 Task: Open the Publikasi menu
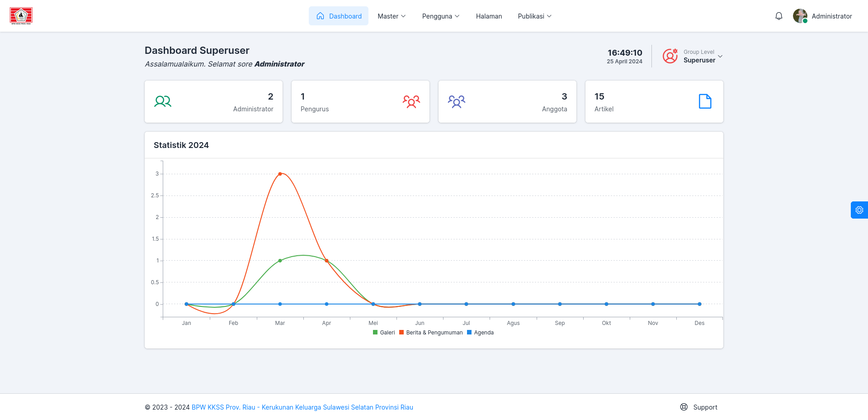click(x=534, y=16)
